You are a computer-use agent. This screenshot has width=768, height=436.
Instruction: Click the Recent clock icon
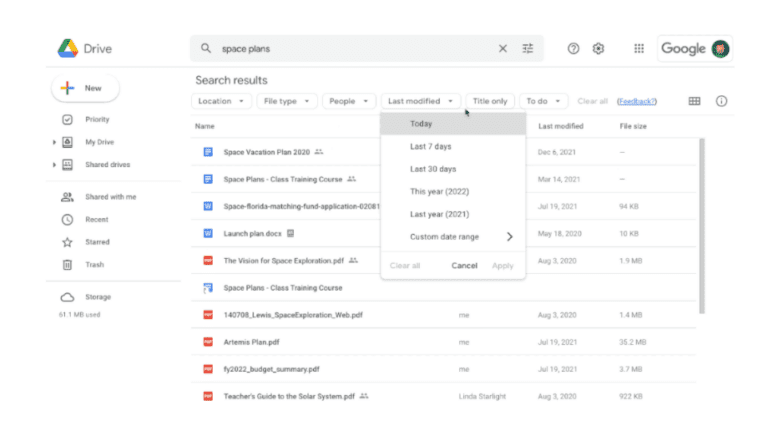click(x=67, y=219)
